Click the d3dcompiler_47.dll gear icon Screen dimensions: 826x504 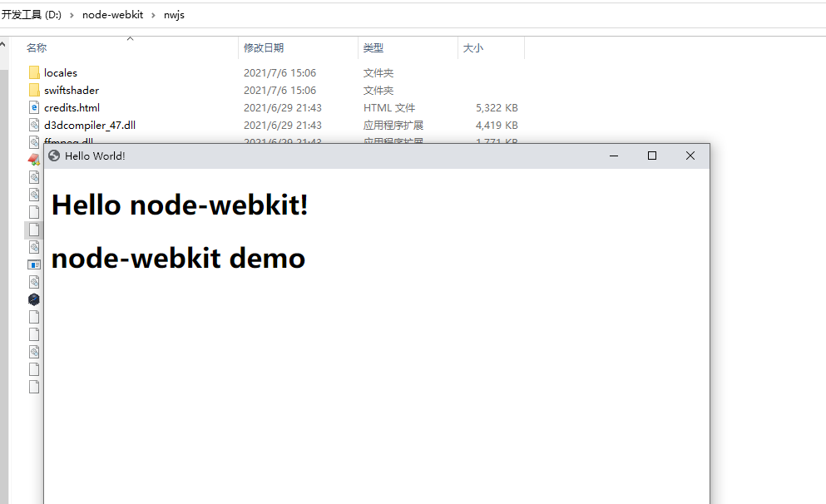click(34, 125)
